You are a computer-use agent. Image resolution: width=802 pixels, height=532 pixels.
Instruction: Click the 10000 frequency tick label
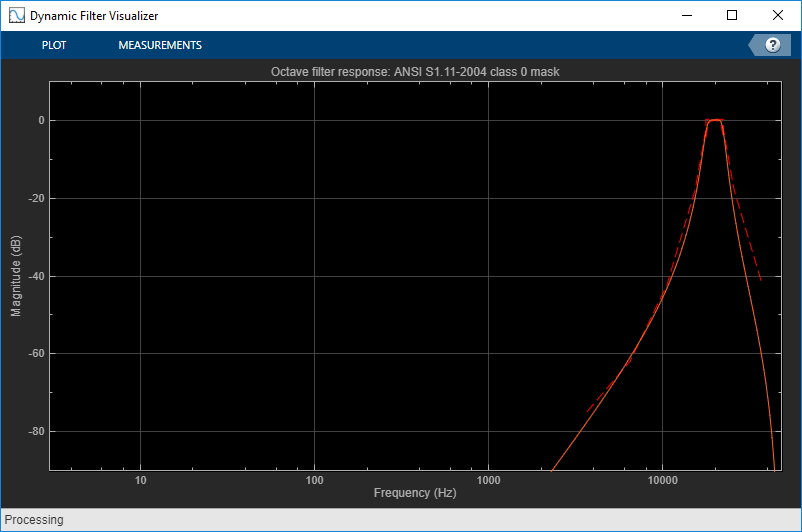[662, 480]
